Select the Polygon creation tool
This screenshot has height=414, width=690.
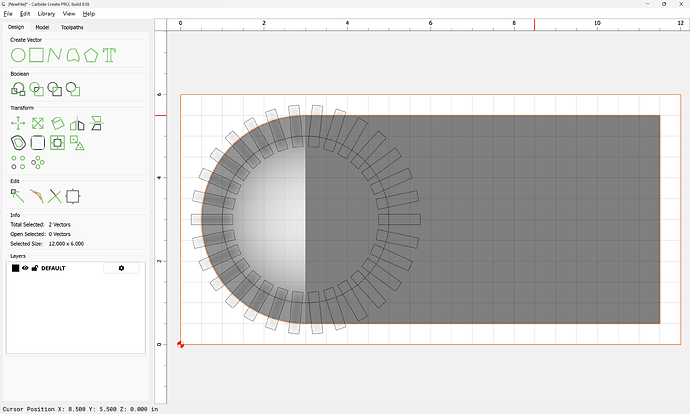click(91, 56)
